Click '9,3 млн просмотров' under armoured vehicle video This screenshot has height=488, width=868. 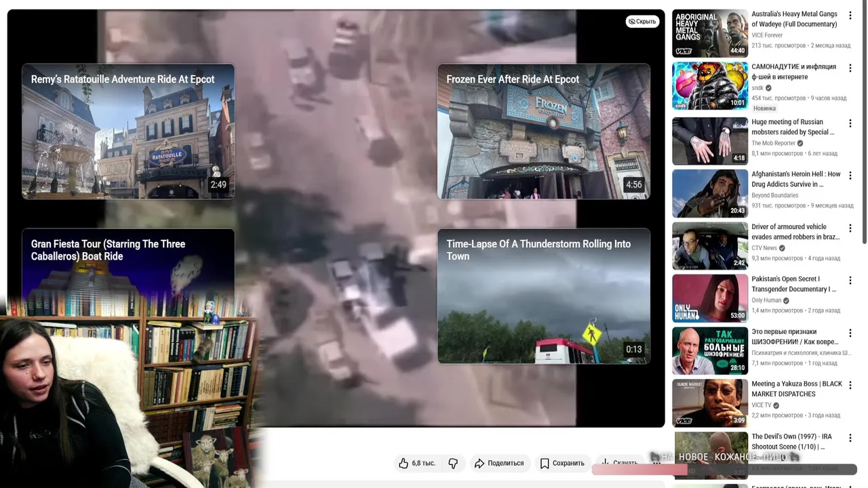click(777, 258)
